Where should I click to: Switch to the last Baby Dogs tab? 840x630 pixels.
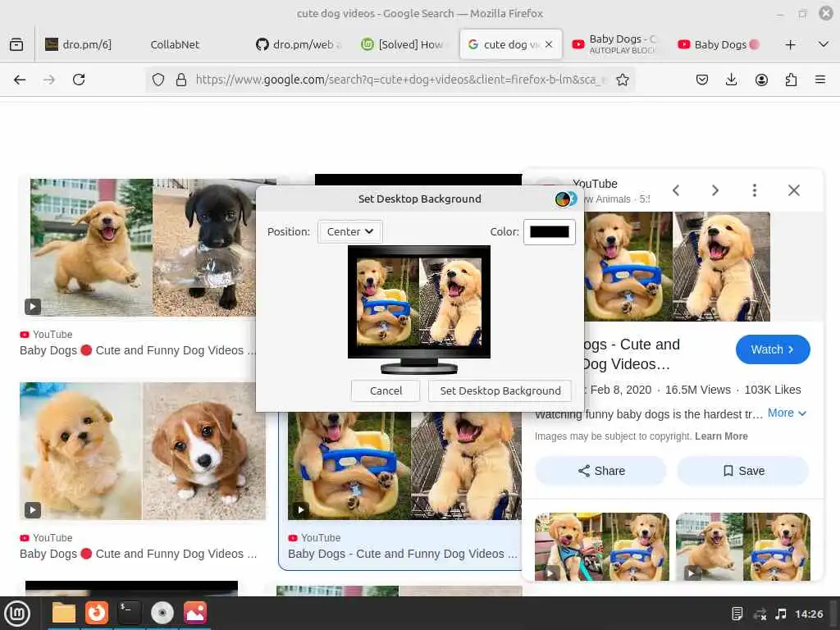pyautogui.click(x=720, y=44)
